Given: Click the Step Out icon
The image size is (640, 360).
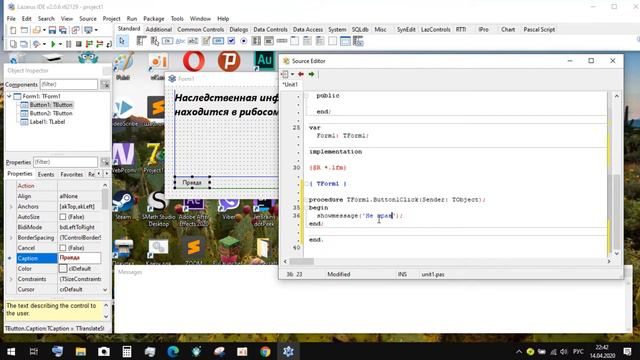Looking at the screenshot, I should point(109,44).
